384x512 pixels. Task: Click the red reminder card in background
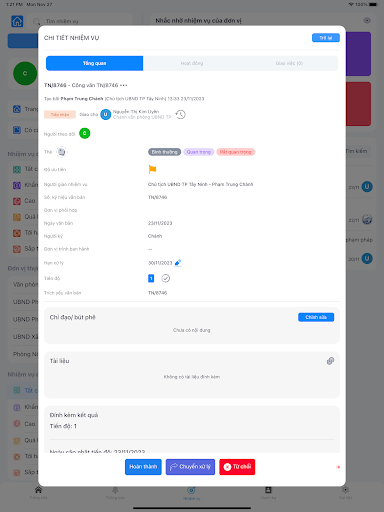358,104
